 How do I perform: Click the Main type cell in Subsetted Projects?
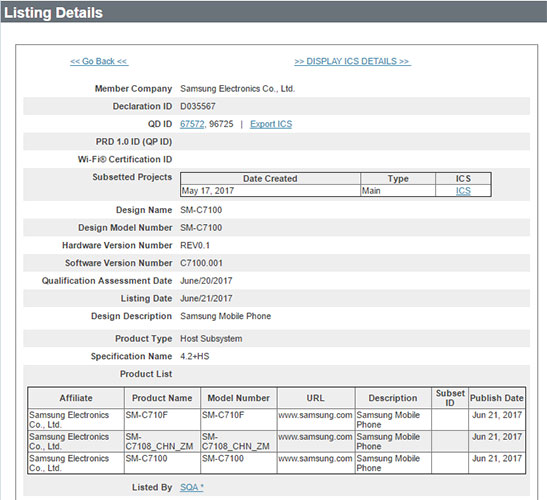(x=398, y=191)
